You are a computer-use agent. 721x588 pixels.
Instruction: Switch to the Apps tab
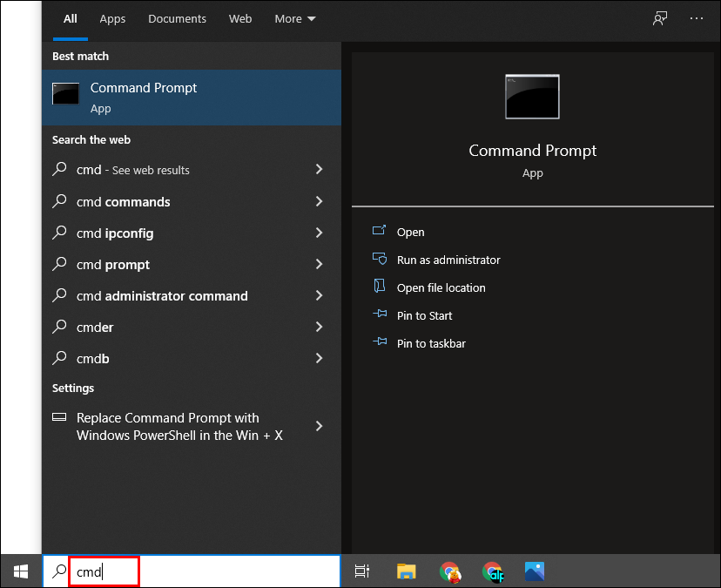point(112,18)
